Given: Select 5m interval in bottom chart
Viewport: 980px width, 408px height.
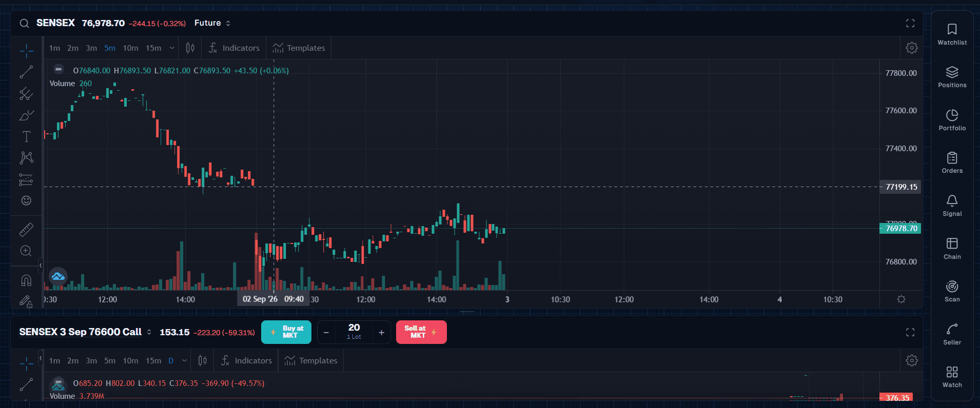Looking at the screenshot, I should point(110,360).
